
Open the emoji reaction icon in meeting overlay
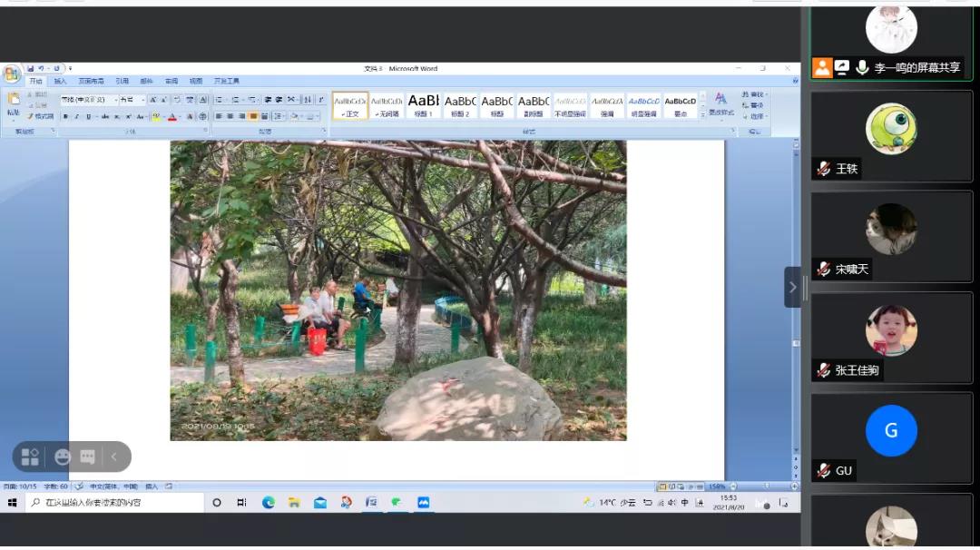coord(62,457)
